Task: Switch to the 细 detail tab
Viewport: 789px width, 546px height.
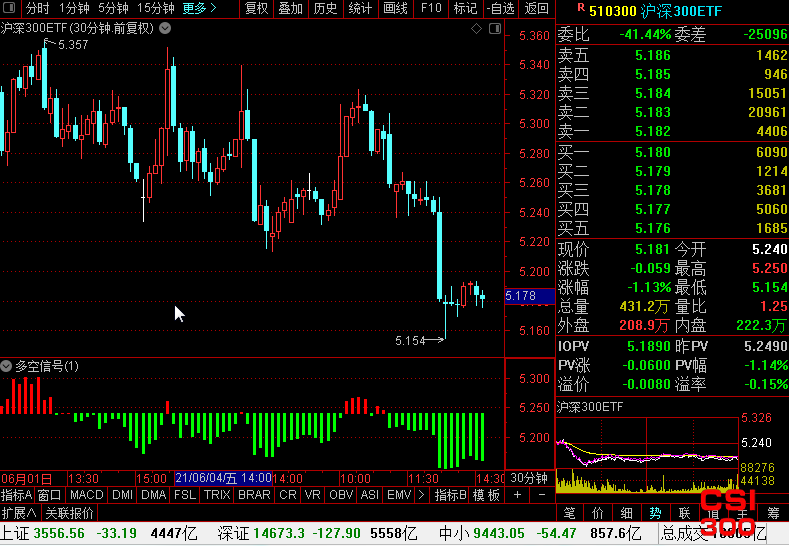Action: coord(626,513)
